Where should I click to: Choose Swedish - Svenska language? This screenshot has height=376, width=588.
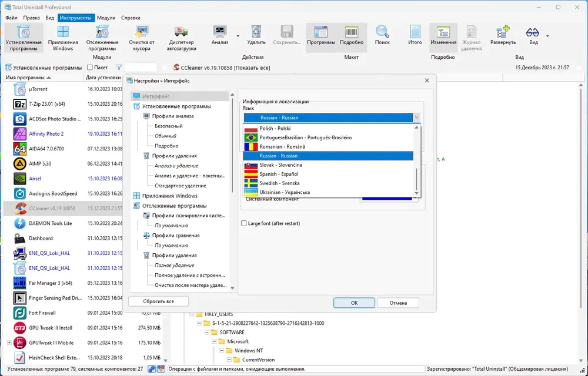(x=329, y=183)
